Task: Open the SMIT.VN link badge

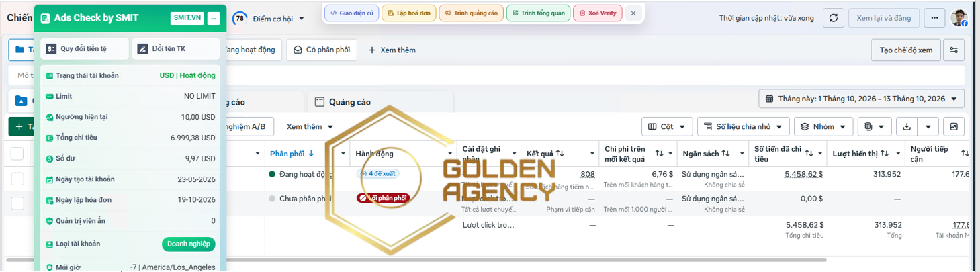Action: tap(187, 18)
